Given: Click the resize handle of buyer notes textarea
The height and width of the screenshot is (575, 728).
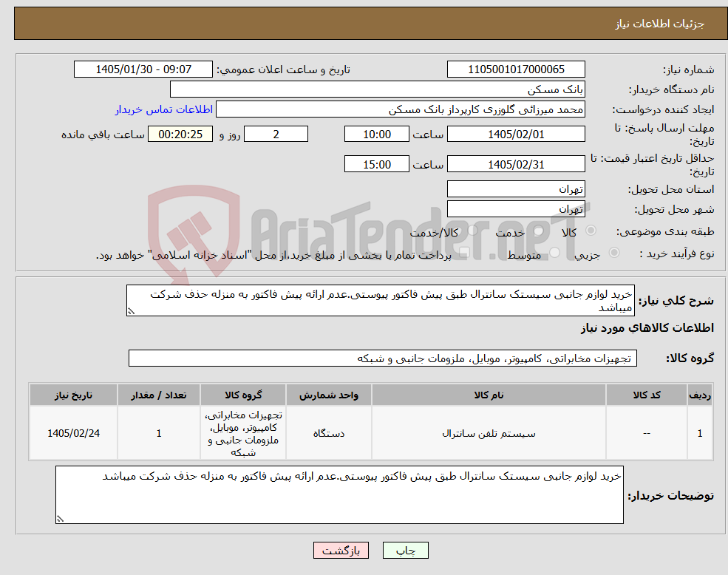Looking at the screenshot, I should click(x=60, y=519).
